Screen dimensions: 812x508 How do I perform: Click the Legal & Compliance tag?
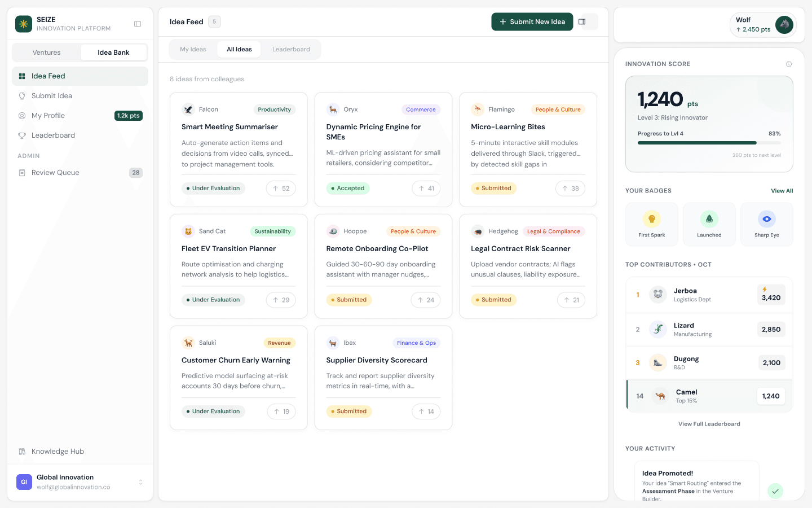point(554,231)
